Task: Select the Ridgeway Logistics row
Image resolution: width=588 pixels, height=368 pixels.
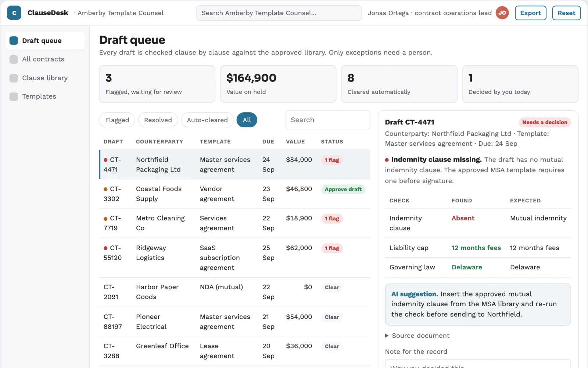Action: coord(234,258)
